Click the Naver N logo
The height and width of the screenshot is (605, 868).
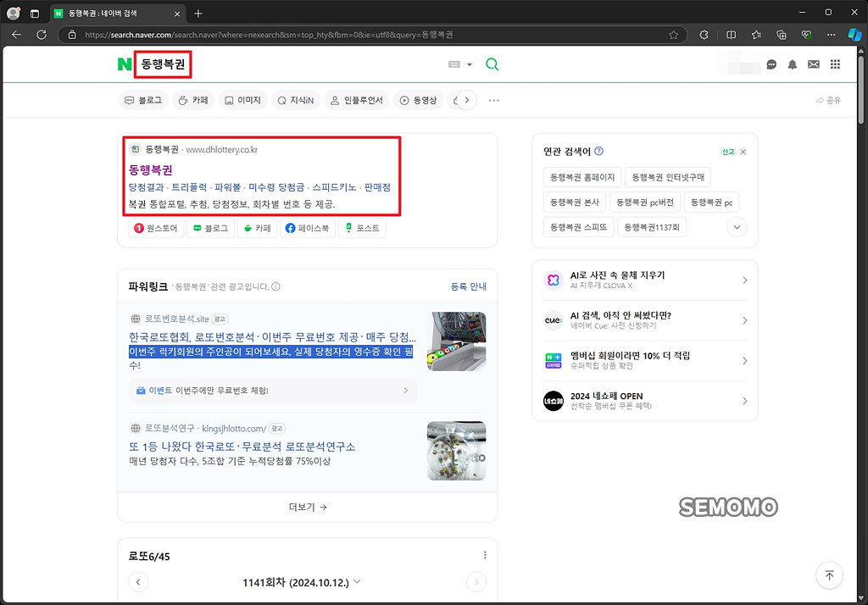coord(125,64)
